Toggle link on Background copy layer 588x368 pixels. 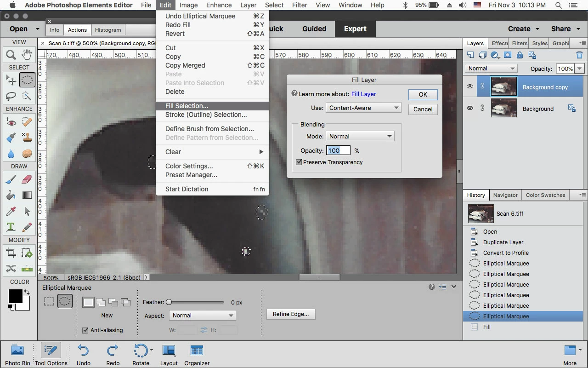482,86
